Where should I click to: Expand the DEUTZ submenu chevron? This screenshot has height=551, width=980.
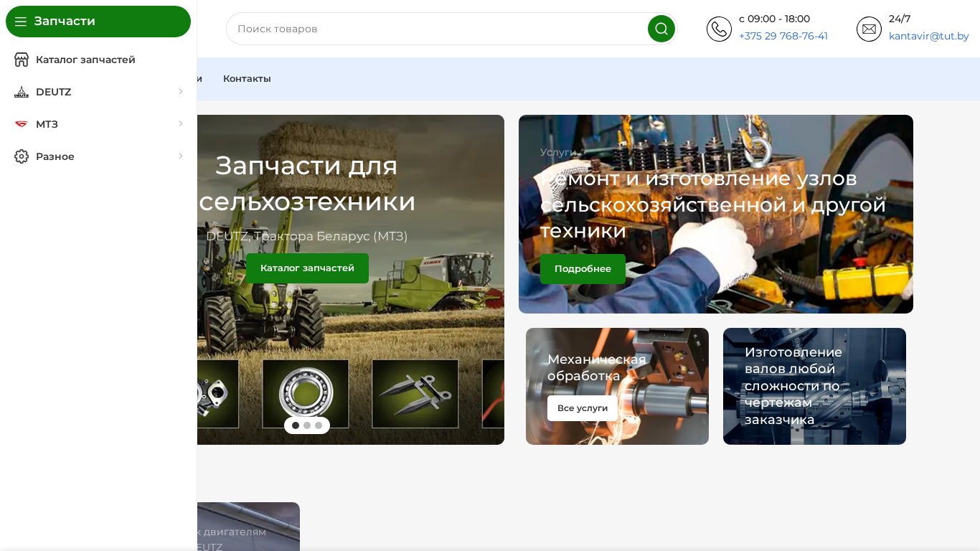(181, 92)
